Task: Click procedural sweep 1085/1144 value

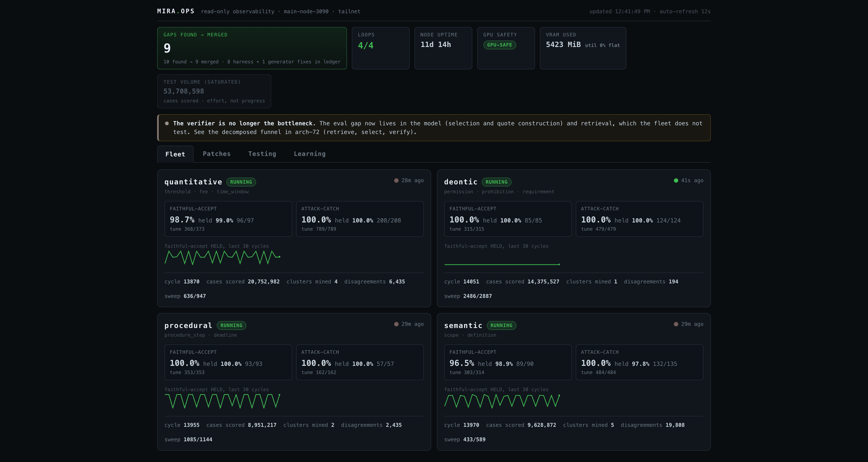Action: [198, 440]
